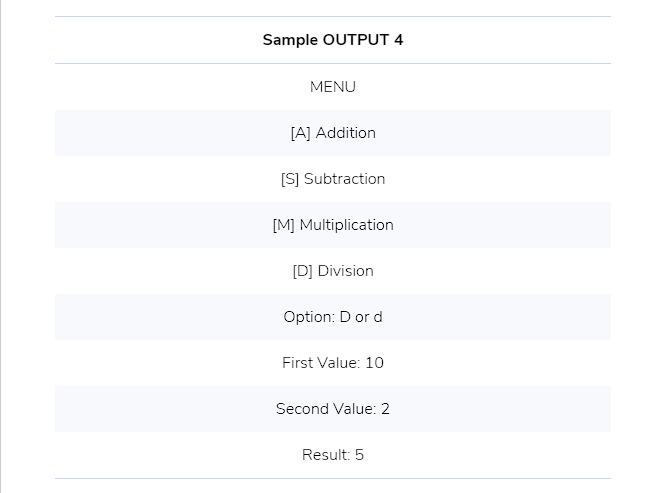Click the Sample OUTPUT 4 heading

[x=333, y=40]
